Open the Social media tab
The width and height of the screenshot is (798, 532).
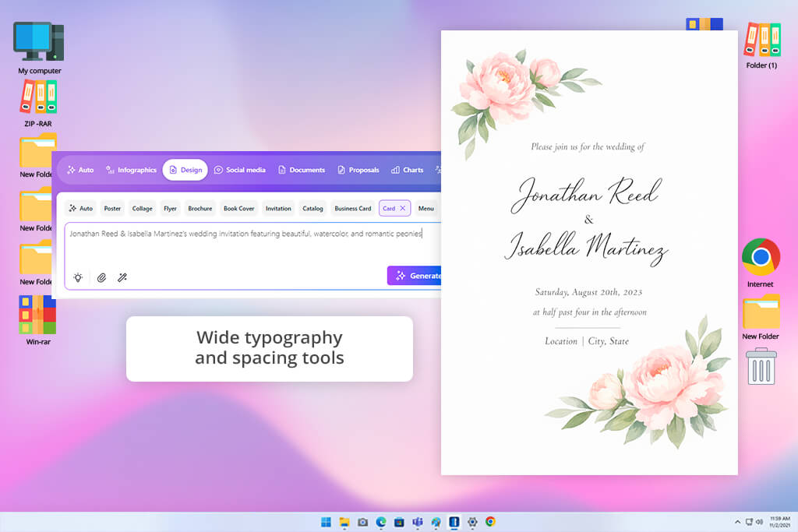tap(240, 170)
